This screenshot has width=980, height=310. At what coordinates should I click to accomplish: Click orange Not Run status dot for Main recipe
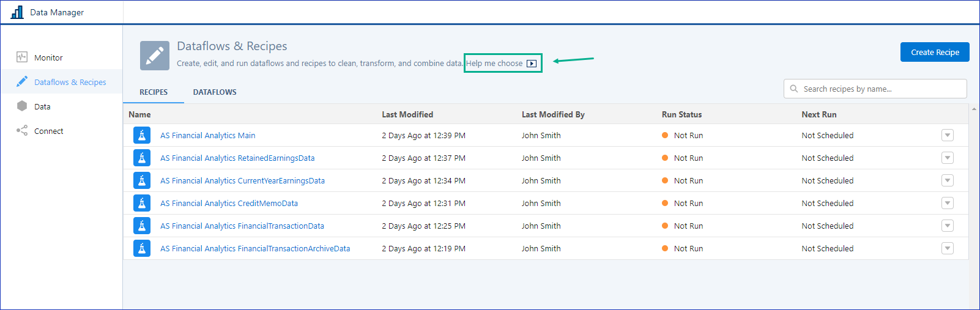(x=665, y=135)
